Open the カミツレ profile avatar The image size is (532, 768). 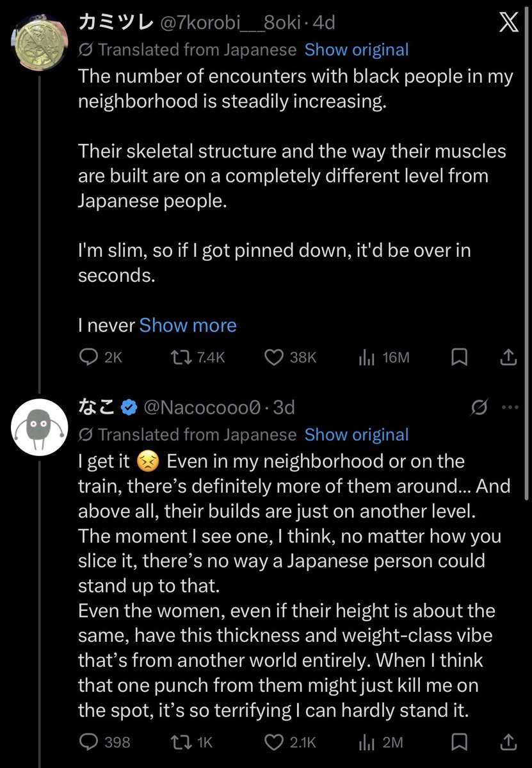point(40,43)
